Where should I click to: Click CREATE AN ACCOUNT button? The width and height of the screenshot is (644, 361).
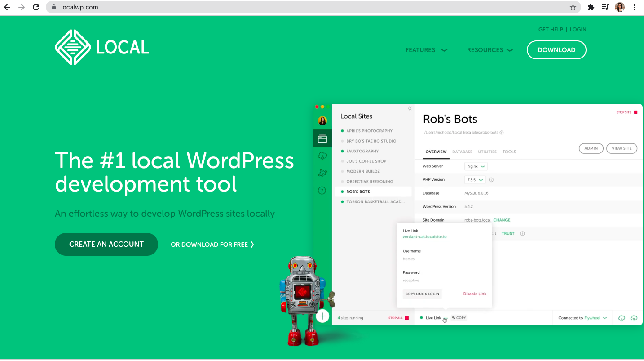click(106, 244)
